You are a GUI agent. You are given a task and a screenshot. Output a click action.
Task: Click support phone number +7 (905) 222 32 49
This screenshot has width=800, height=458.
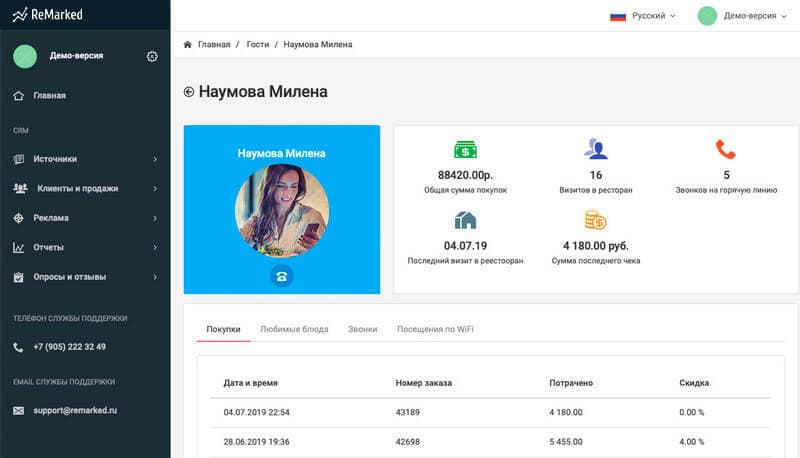point(69,347)
